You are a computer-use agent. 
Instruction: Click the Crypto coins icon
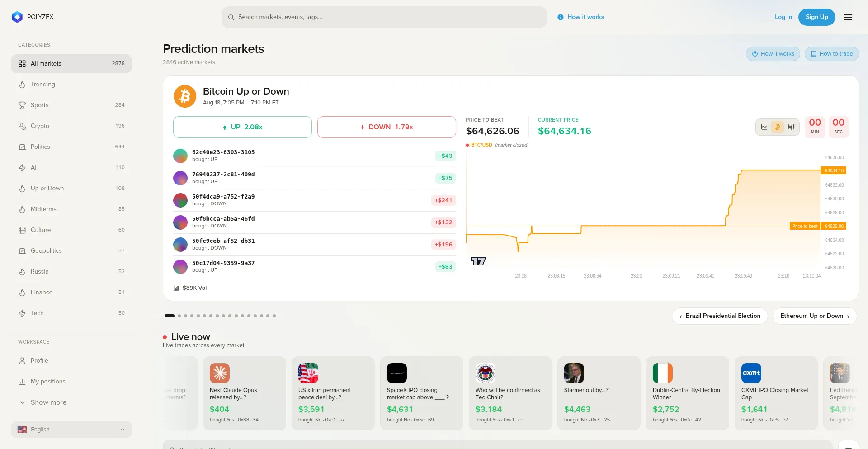tap(22, 126)
